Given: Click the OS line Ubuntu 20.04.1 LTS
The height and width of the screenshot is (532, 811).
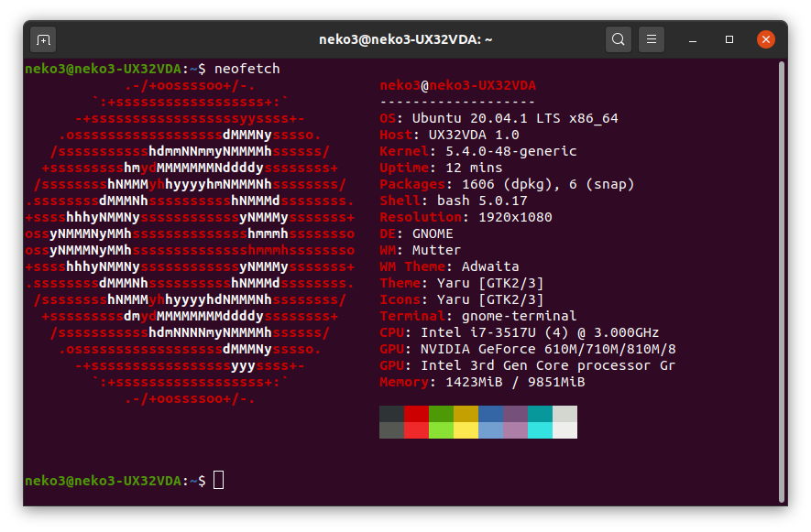Looking at the screenshot, I should [x=499, y=118].
